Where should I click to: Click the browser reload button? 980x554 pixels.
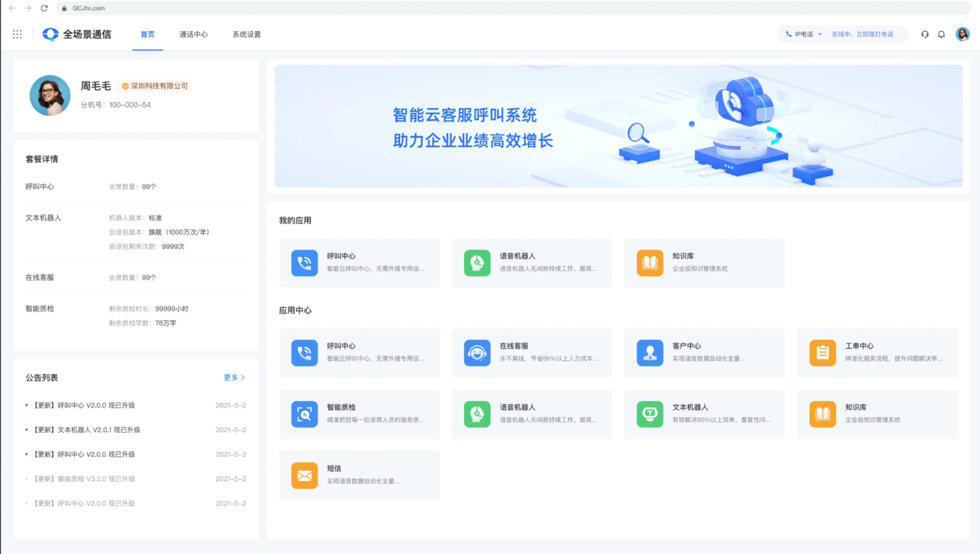(44, 8)
